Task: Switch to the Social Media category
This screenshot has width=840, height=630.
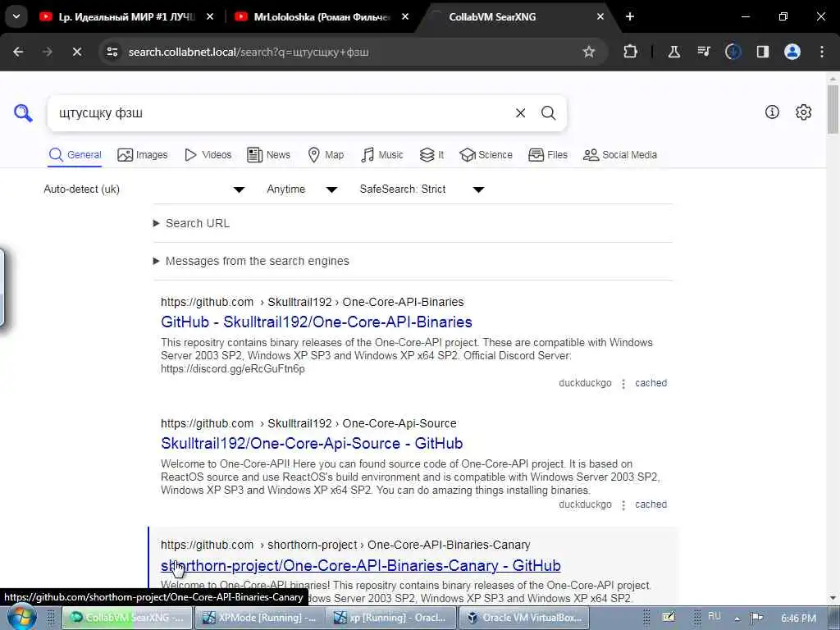Action: [620, 155]
